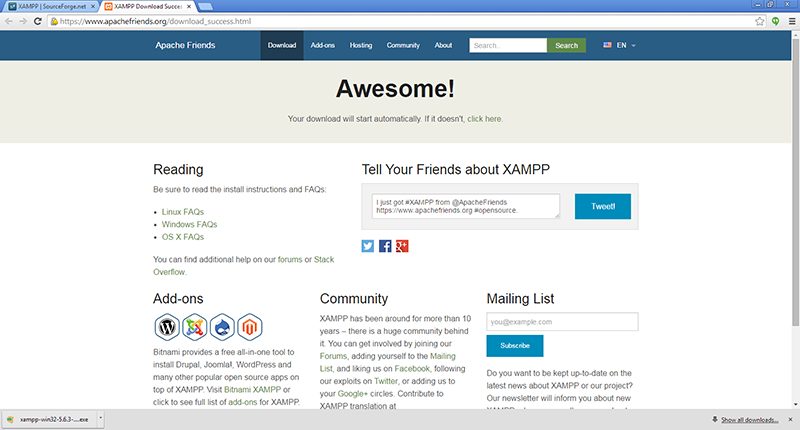Open a new browser tab
Viewport: 800px width, 430px height.
pyautogui.click(x=205, y=7)
